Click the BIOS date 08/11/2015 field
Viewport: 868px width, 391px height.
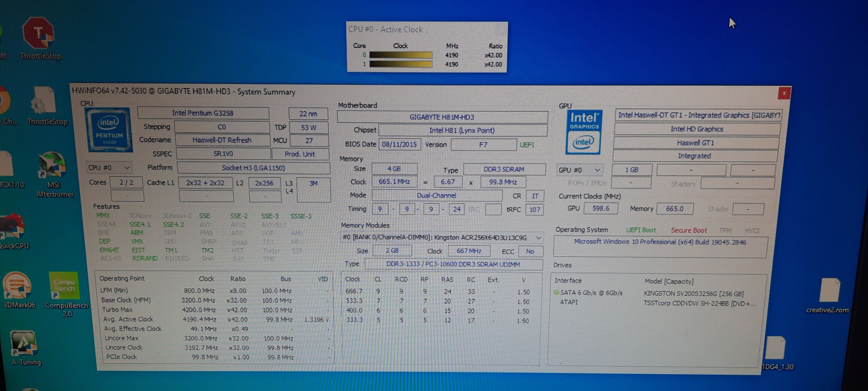(399, 144)
